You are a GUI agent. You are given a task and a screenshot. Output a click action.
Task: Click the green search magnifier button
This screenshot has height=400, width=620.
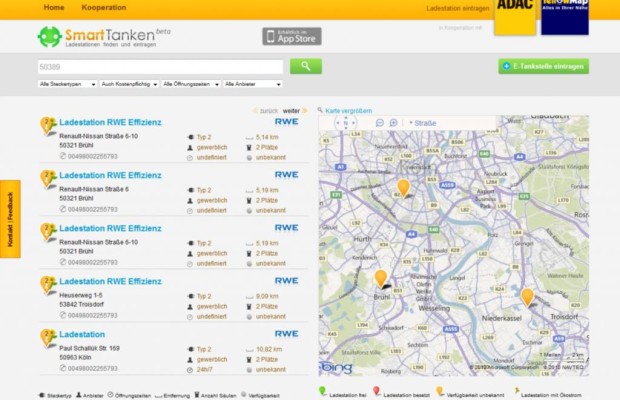click(x=306, y=66)
